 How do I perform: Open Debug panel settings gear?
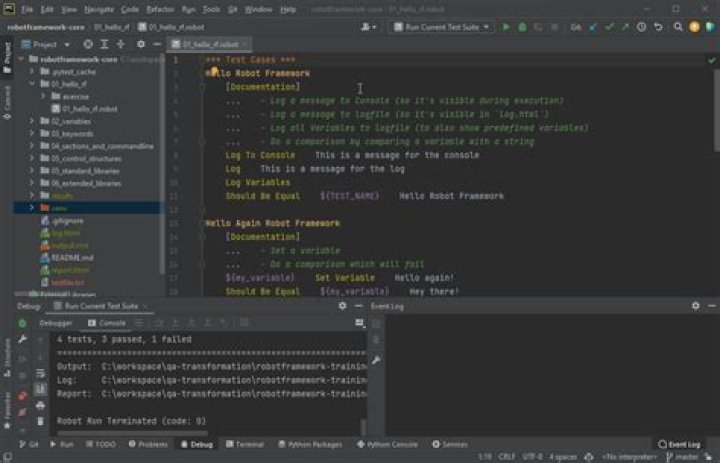pyautogui.click(x=343, y=306)
